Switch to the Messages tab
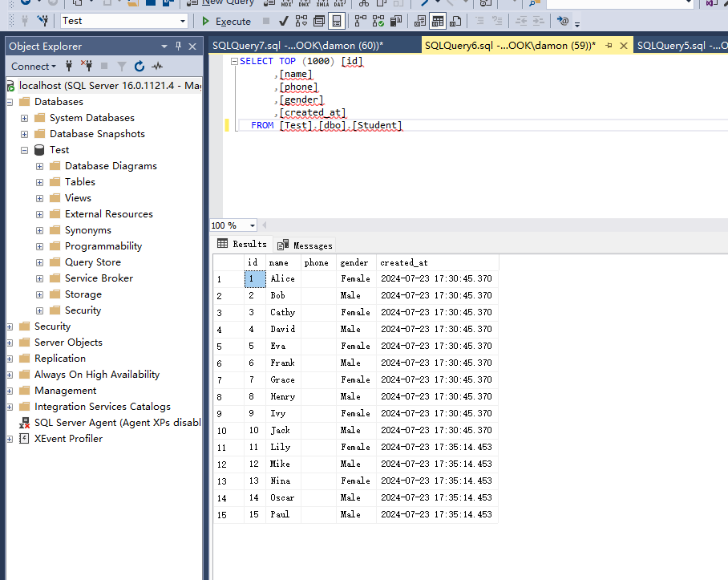The width and height of the screenshot is (728, 580). (x=305, y=245)
